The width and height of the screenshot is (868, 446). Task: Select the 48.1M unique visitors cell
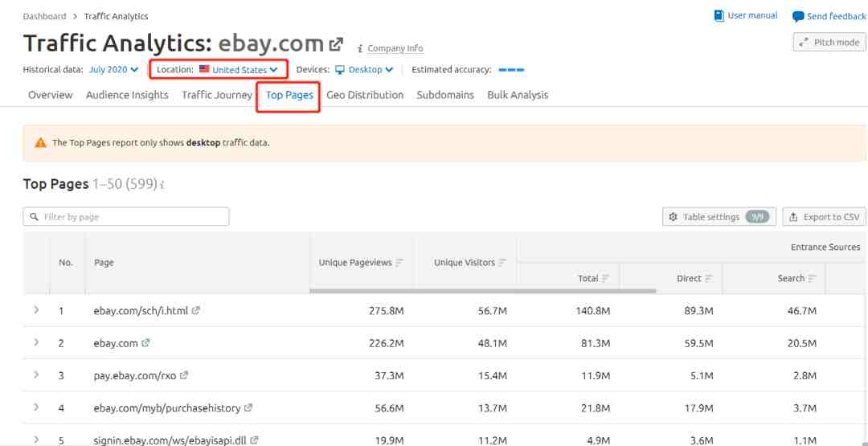tap(493, 344)
